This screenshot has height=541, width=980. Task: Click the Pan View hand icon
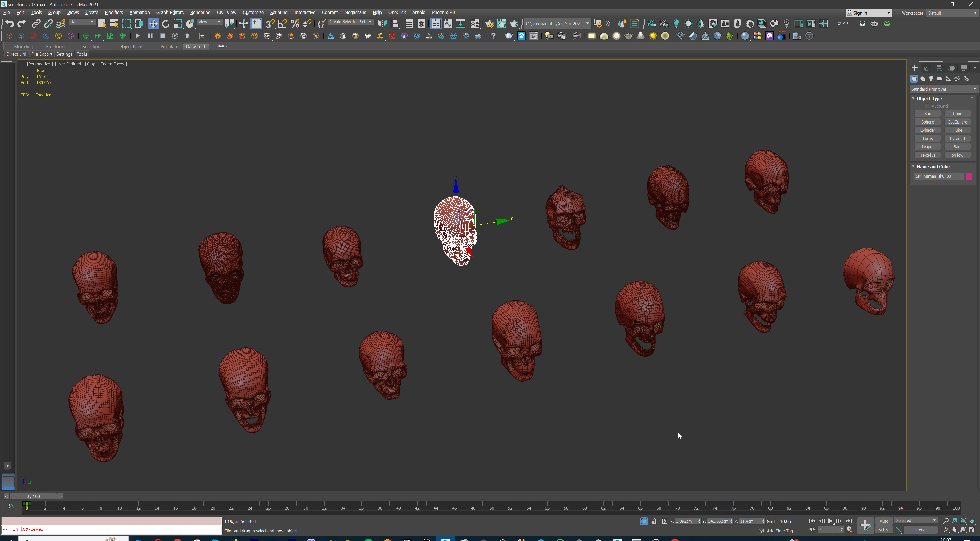pyautogui.click(x=954, y=530)
